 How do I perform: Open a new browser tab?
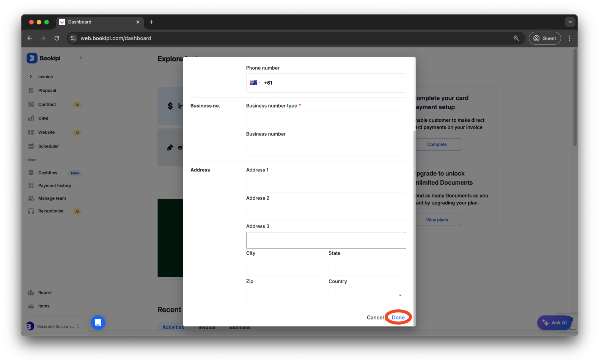151,22
